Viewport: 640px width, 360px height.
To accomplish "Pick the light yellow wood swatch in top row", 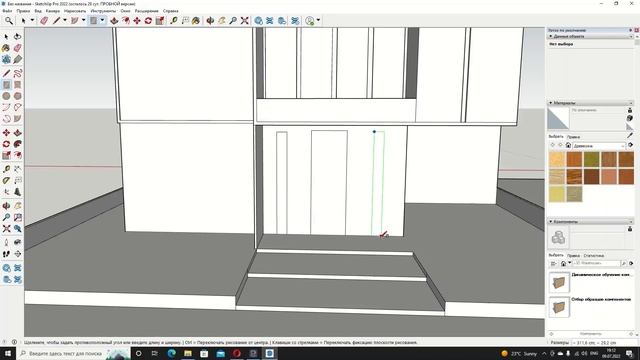I will [557, 160].
